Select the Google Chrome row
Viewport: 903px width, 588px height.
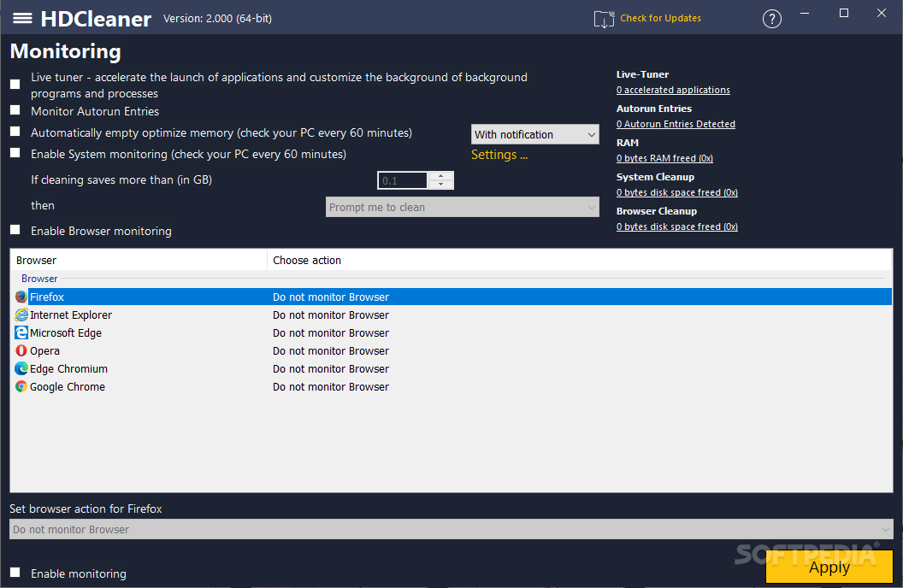451,386
